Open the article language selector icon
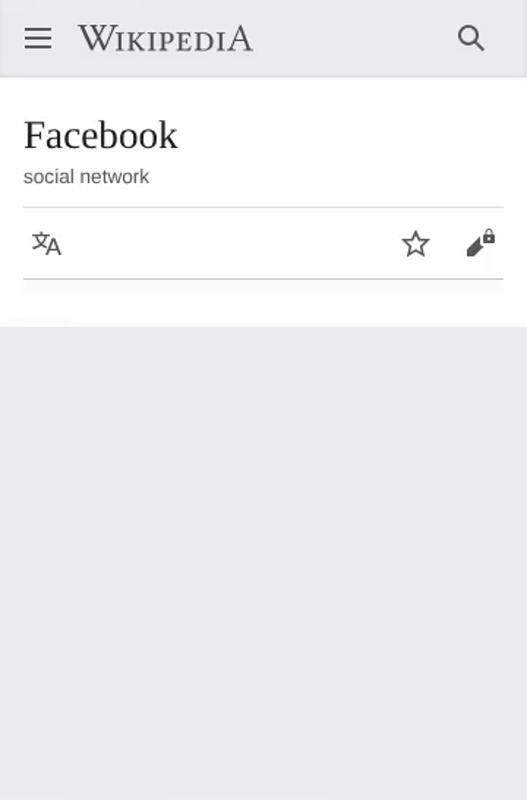Screen dimensions: 527x800 pos(46,243)
